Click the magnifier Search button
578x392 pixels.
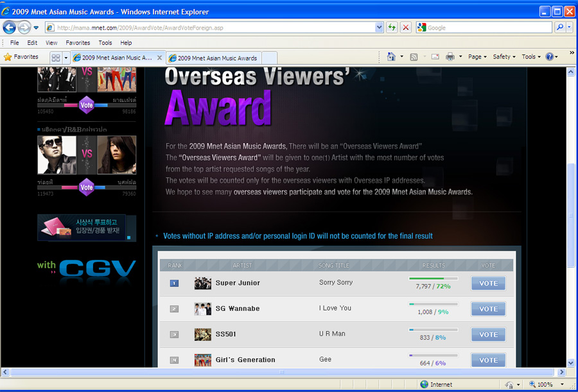[560, 27]
